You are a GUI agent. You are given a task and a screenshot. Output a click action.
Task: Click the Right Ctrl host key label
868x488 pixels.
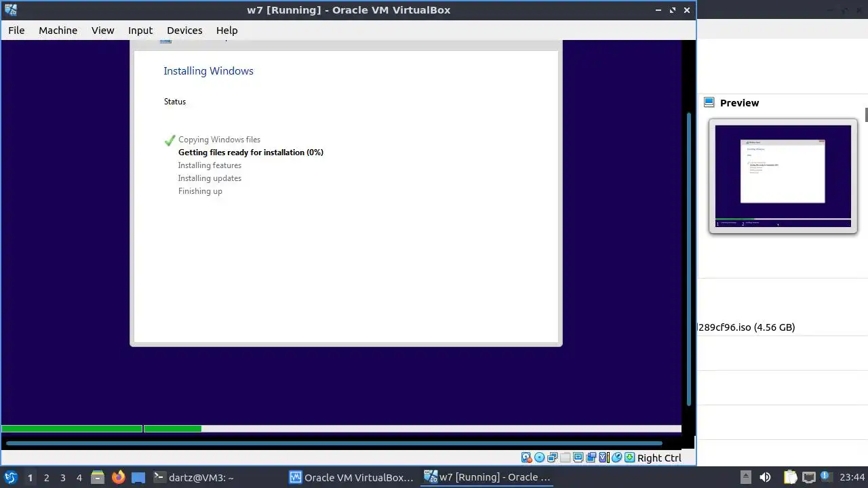point(659,458)
